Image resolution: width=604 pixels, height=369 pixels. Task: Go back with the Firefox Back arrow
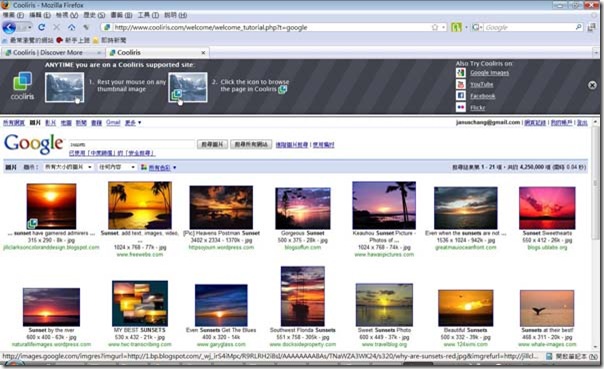(x=9, y=27)
